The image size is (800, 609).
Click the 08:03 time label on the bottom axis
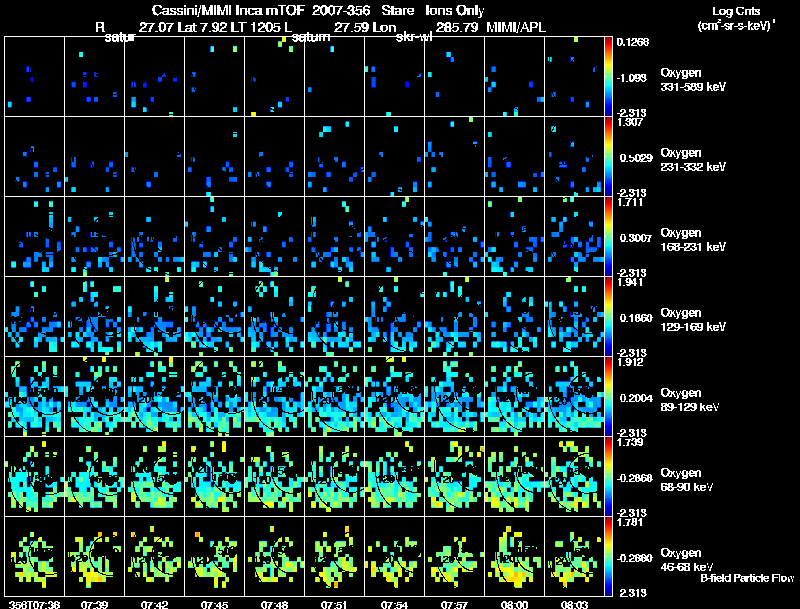(x=574, y=604)
